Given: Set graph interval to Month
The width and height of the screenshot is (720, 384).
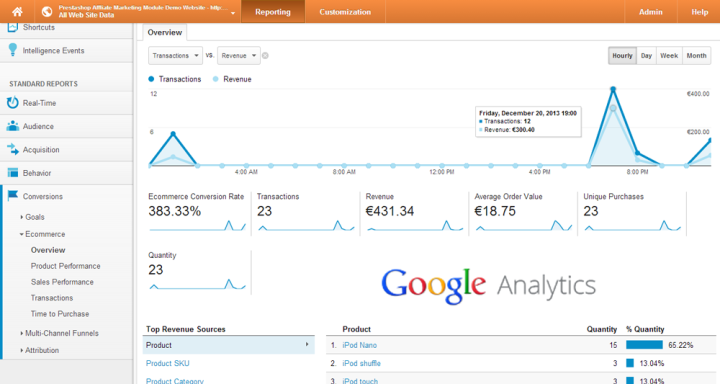Looking at the screenshot, I should [697, 56].
